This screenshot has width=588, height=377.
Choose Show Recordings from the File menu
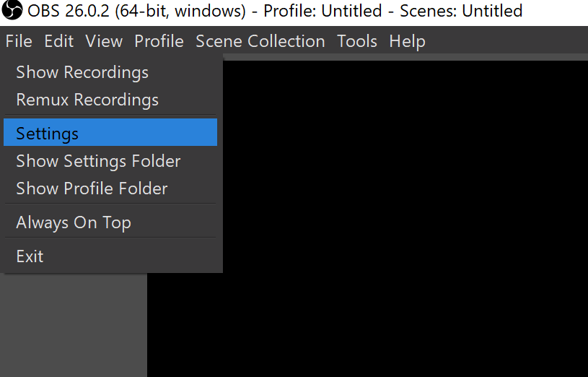[x=82, y=72]
